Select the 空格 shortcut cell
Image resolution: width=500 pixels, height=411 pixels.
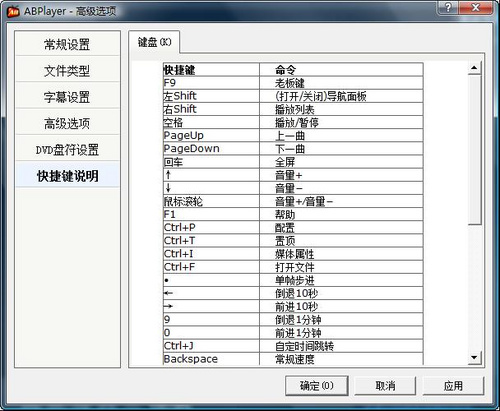pyautogui.click(x=211, y=122)
